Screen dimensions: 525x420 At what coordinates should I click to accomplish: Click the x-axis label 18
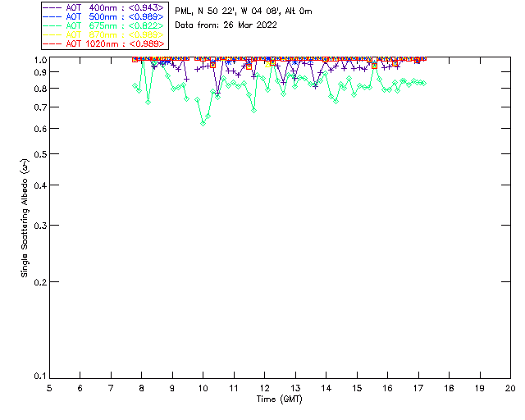pos(449,388)
